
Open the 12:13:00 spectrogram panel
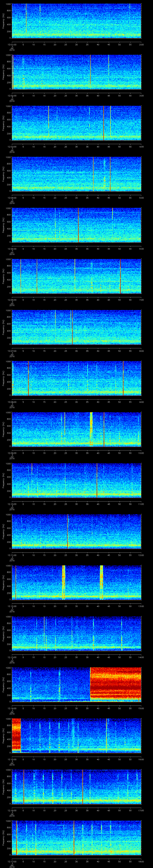click(x=76, y=633)
